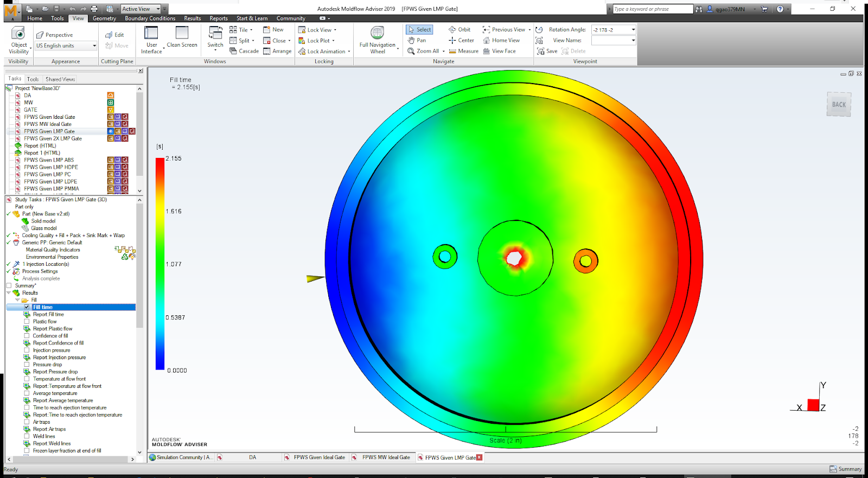Select FPWS Given 2X LMP Gate study
The width and height of the screenshot is (868, 478).
click(53, 138)
